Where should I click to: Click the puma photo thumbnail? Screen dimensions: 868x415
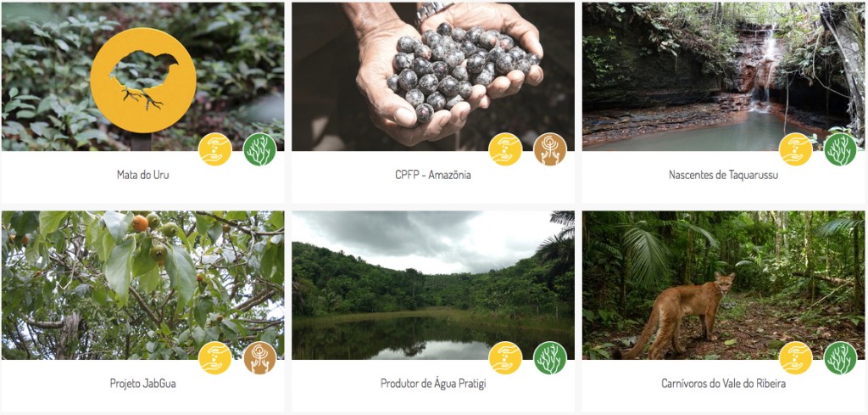coord(723,285)
